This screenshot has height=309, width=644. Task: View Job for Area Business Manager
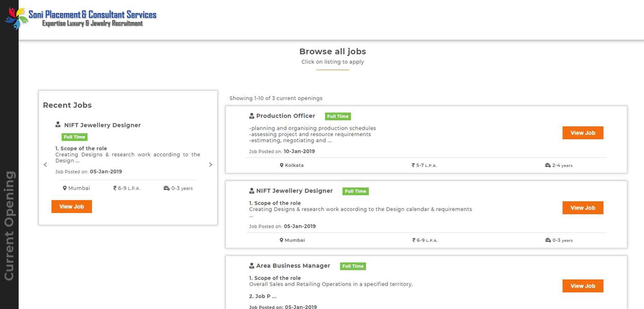583,286
